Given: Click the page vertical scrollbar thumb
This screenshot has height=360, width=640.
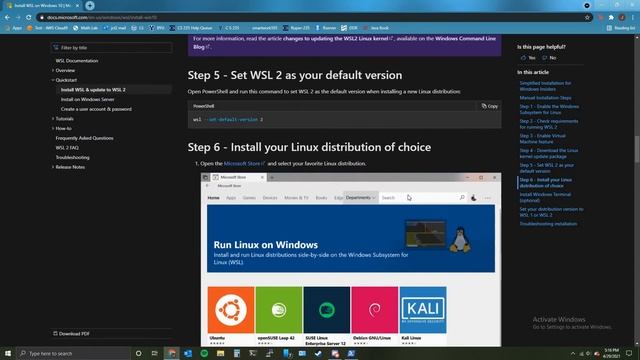Looking at the screenshot, I should (637, 149).
